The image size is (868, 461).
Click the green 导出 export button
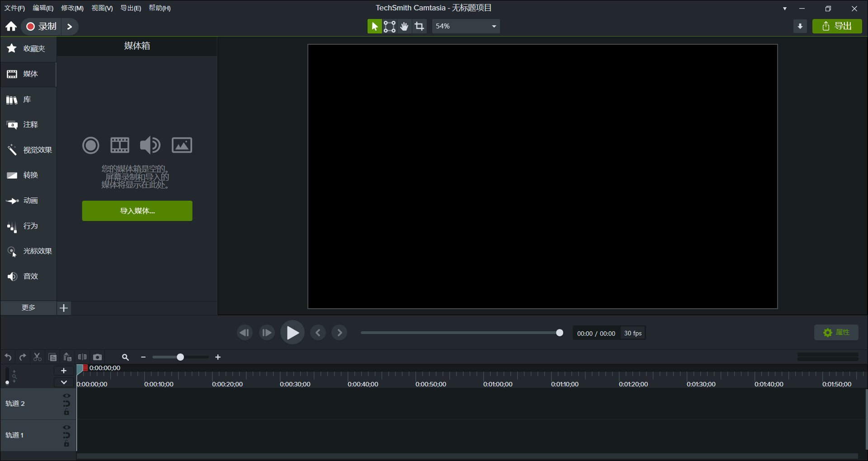837,26
